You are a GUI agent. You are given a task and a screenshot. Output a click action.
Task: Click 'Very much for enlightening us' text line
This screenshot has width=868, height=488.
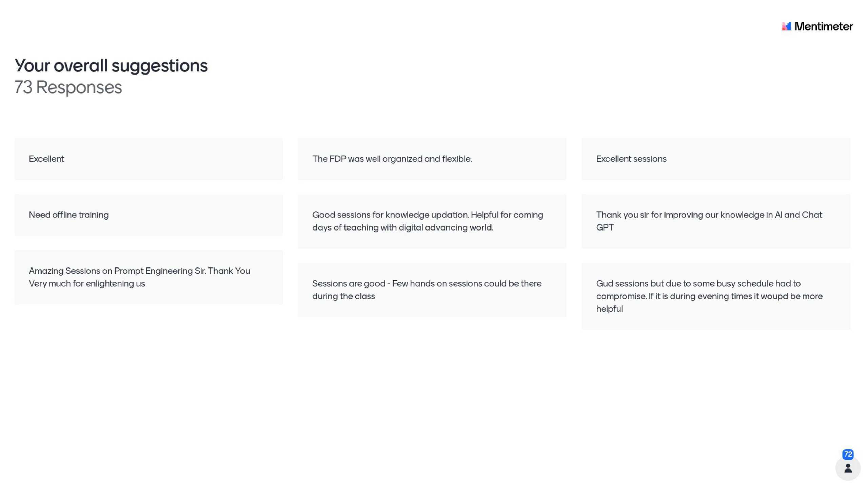pos(87,284)
